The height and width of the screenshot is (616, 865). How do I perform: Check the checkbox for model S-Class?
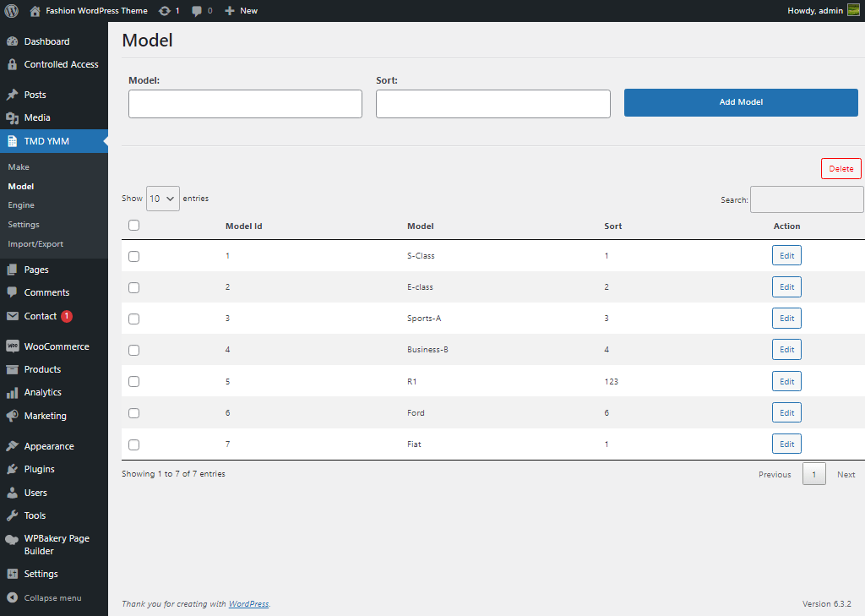click(133, 255)
